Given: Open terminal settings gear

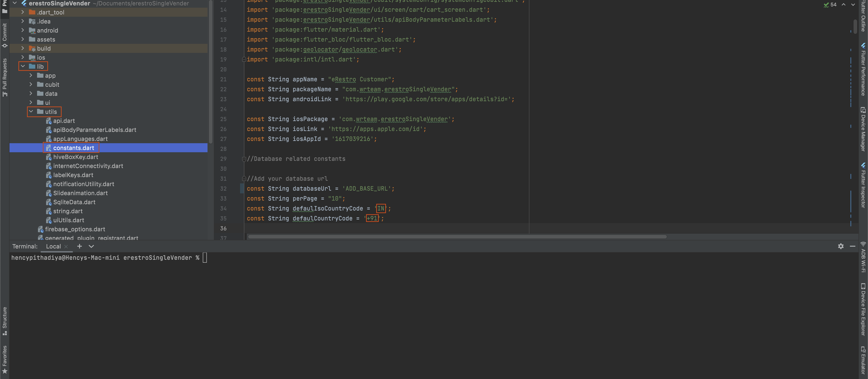Looking at the screenshot, I should tap(841, 246).
